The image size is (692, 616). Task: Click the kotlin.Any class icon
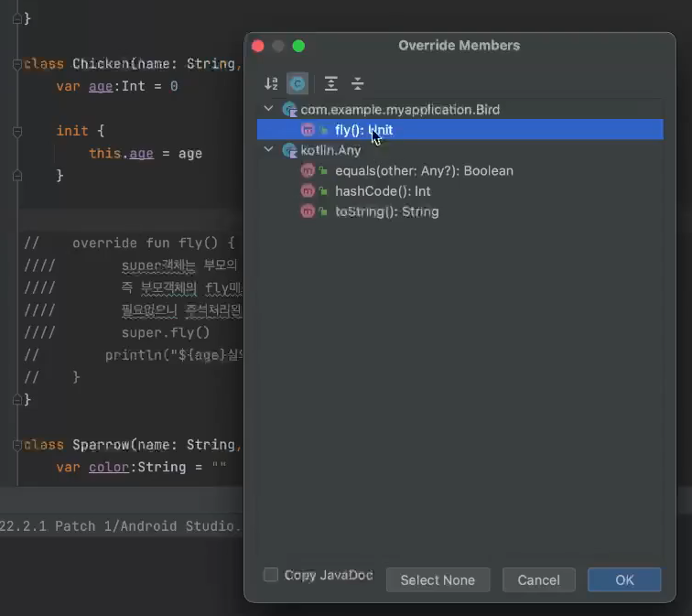[x=289, y=150]
